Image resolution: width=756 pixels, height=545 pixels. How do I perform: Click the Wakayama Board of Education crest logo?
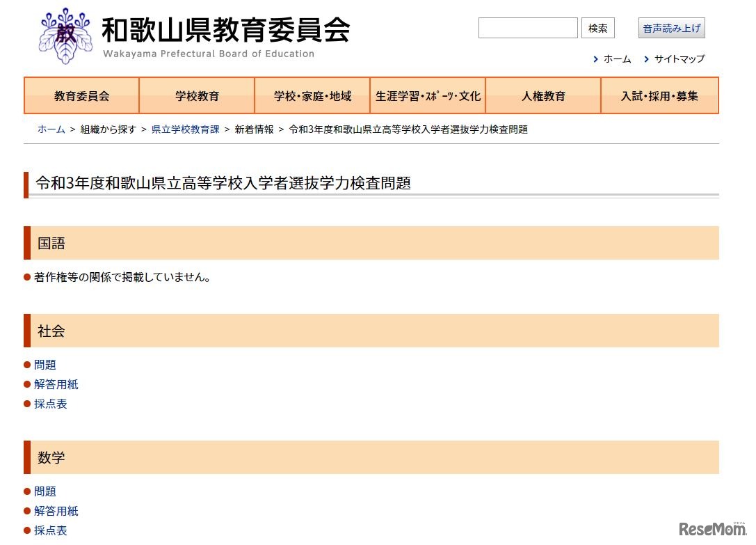point(65,36)
